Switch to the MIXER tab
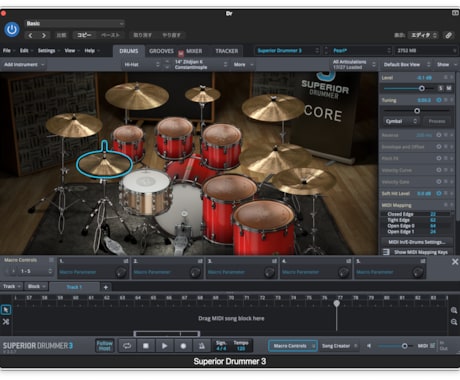 (194, 51)
